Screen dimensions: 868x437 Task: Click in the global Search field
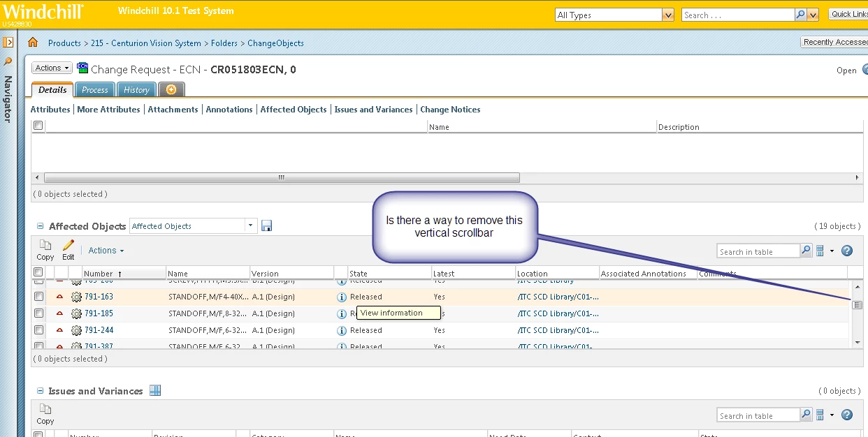pyautogui.click(x=738, y=15)
